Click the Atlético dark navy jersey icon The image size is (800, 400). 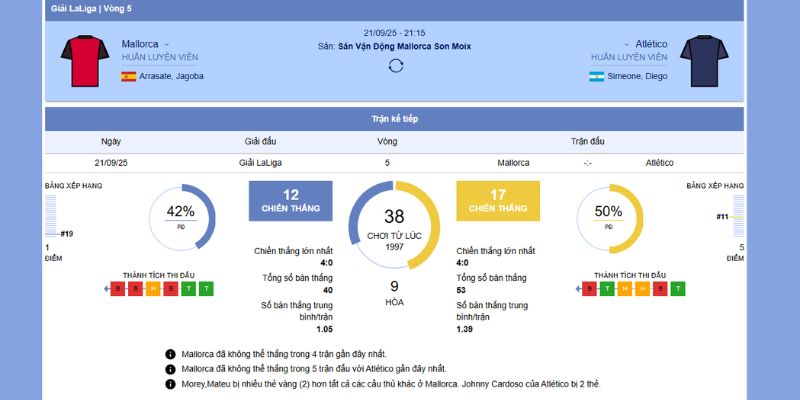(705, 60)
